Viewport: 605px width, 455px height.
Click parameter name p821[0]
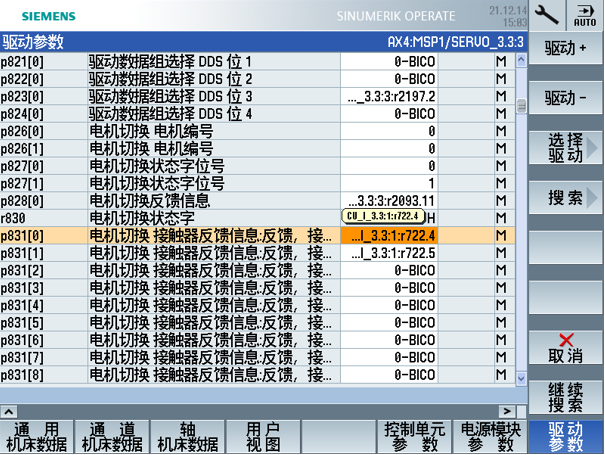(x=22, y=62)
